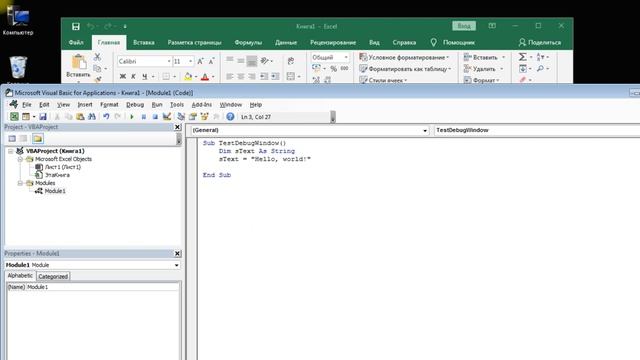Open VBA Edit menu
This screenshot has width=640, height=360.
[x=44, y=105]
